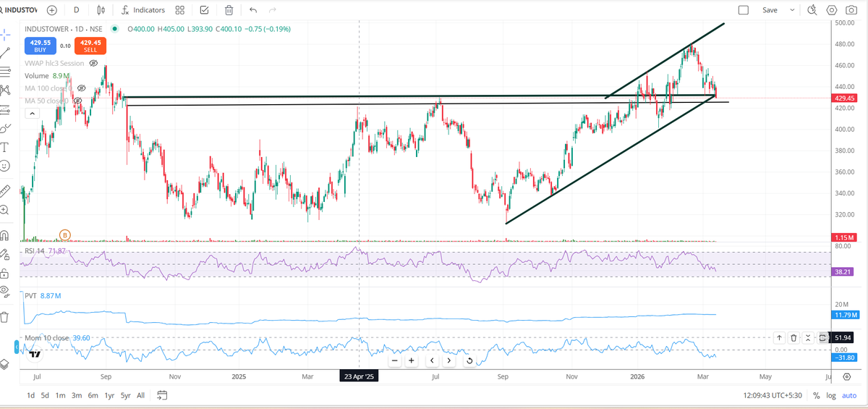Reset the chart view
This screenshot has height=409, width=868.
pos(469,360)
